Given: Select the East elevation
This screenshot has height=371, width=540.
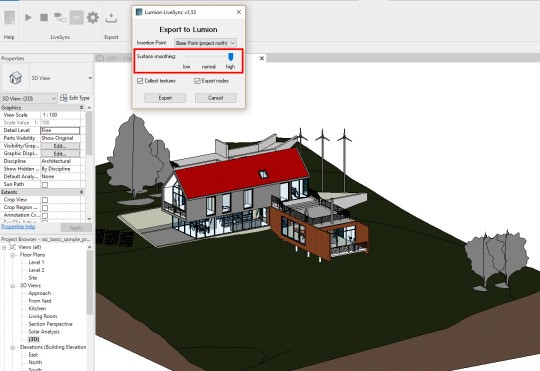Looking at the screenshot, I should 33,354.
